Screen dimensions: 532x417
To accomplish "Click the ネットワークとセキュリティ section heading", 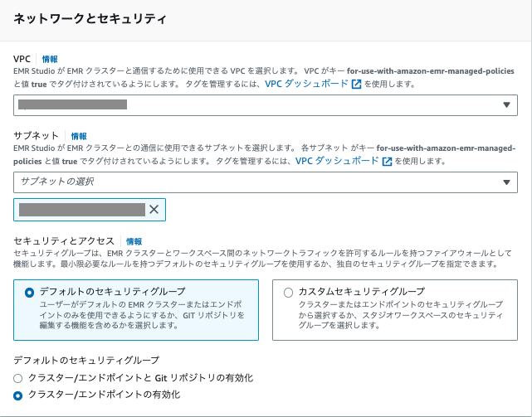I will pos(90,18).
